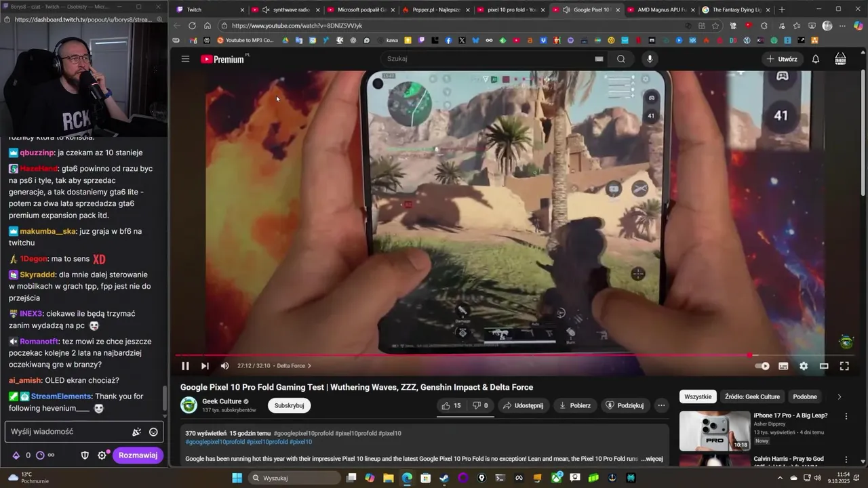Mute the video volume
The height and width of the screenshot is (488, 868).
pyautogui.click(x=224, y=366)
